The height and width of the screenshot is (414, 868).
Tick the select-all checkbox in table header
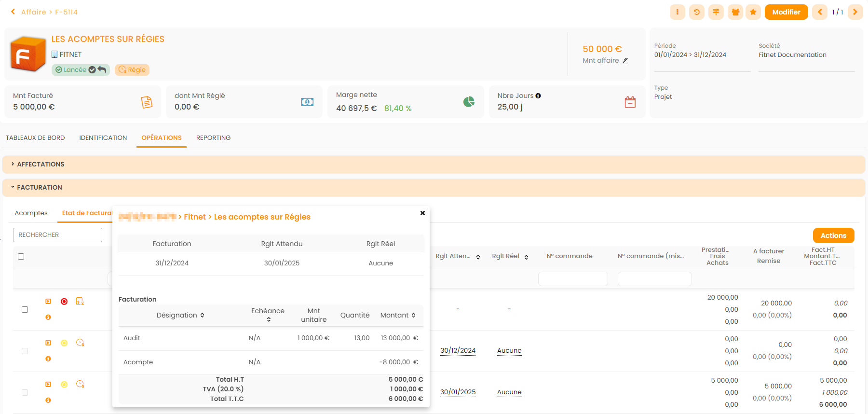point(21,257)
